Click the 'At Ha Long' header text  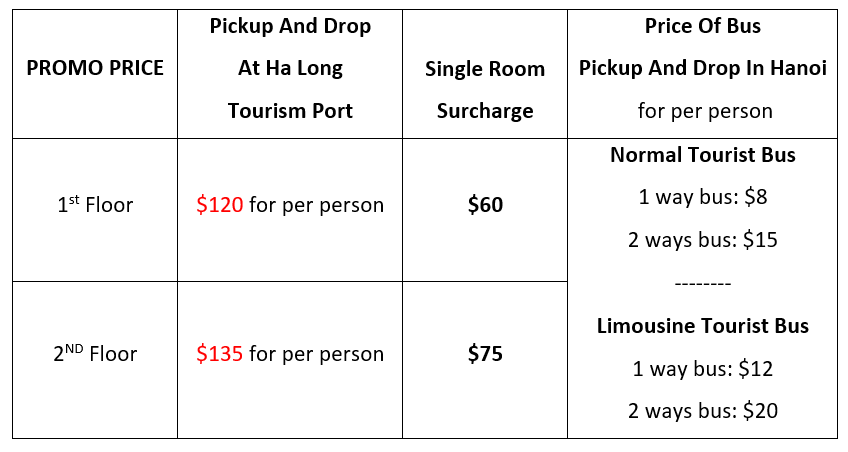[x=290, y=69]
